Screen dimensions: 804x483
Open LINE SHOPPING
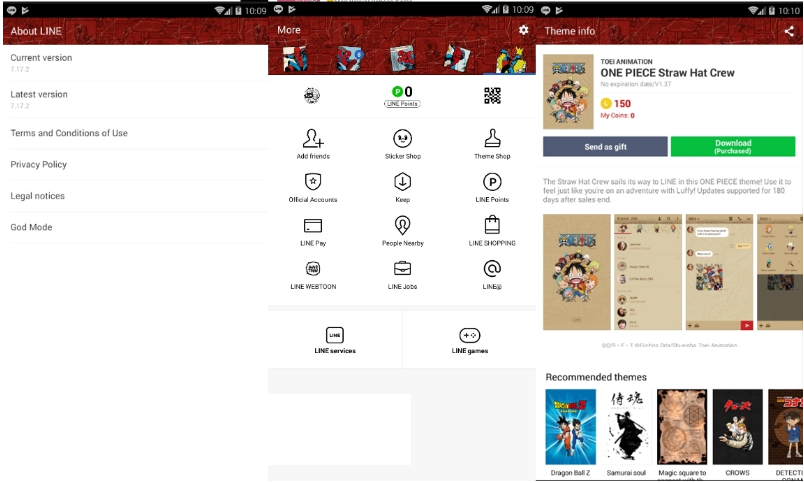point(492,231)
